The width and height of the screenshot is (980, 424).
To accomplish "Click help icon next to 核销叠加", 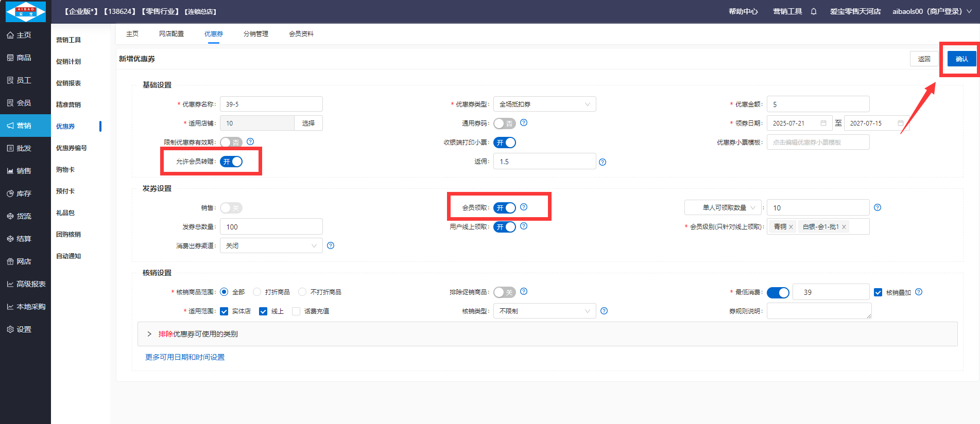I will coord(919,292).
